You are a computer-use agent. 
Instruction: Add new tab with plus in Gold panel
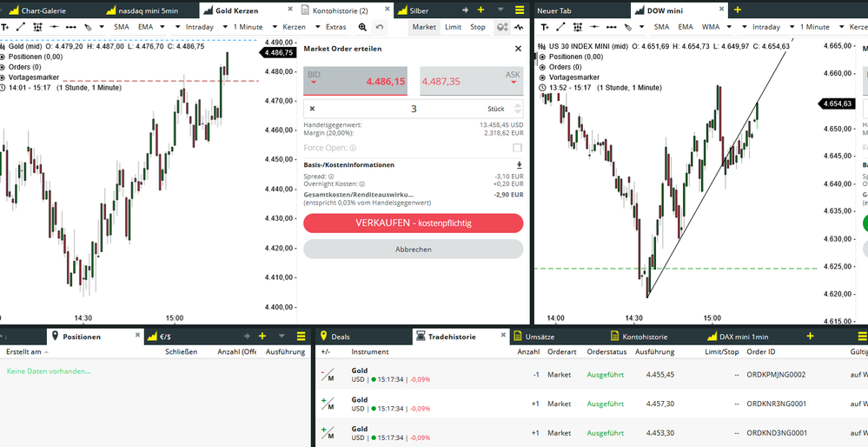coord(480,10)
